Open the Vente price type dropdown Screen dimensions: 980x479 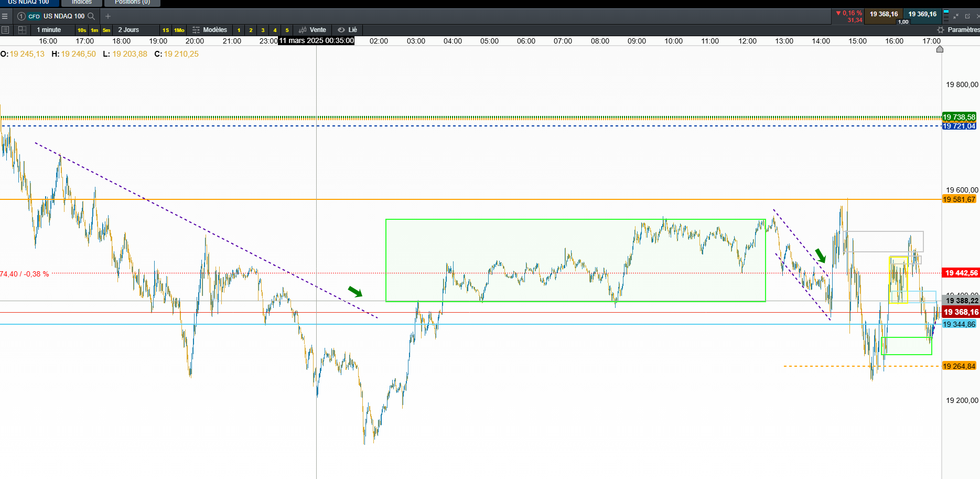click(x=313, y=30)
